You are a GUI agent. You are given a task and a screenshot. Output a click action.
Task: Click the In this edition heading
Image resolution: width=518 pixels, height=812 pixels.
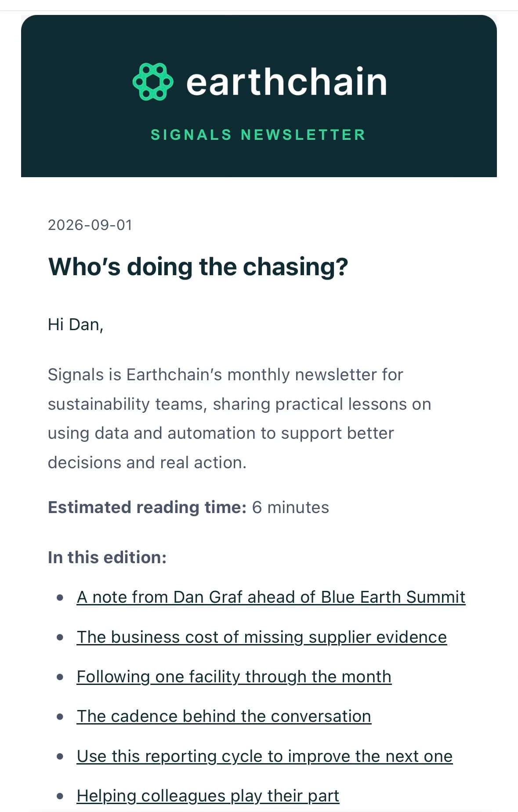coord(107,557)
